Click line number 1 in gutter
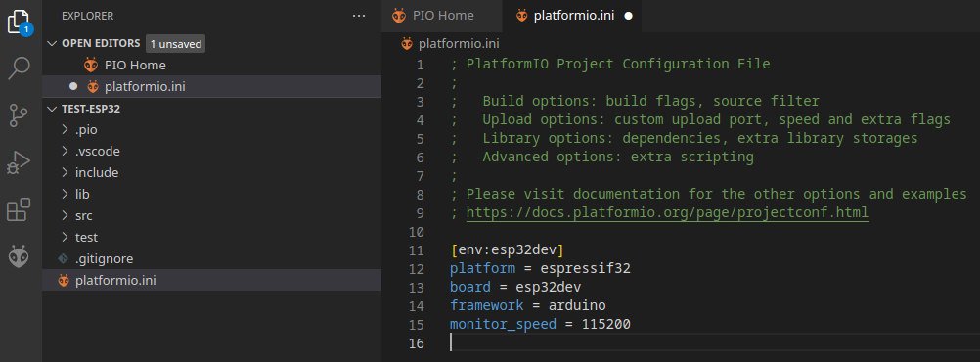Viewport: 980px width, 362px height. point(420,65)
